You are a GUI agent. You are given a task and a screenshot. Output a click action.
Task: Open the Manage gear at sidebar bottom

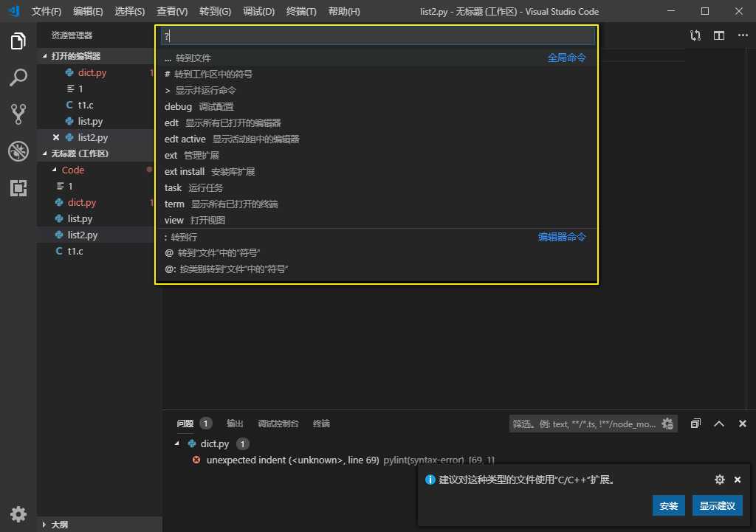pos(18,514)
